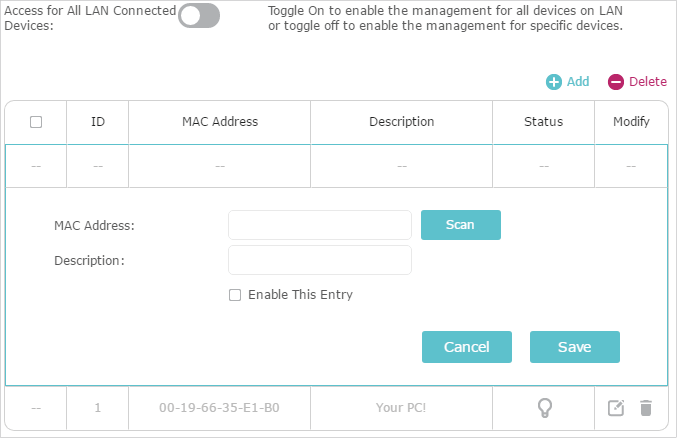677x438 pixels.
Task: Click the Add link text
Action: [x=578, y=82]
